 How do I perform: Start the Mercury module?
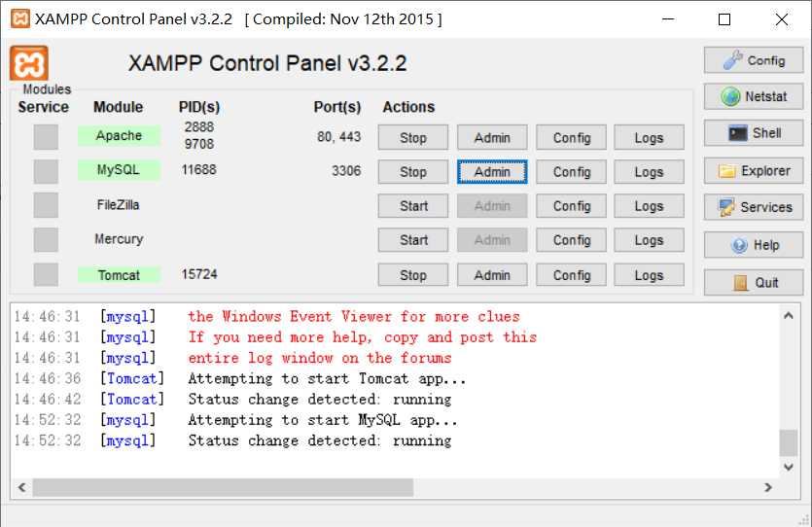[413, 240]
